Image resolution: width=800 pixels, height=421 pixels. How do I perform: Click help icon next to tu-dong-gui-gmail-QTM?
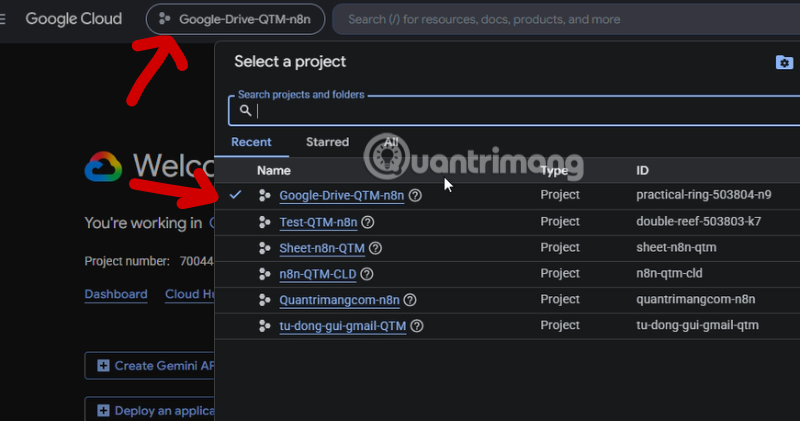point(417,326)
